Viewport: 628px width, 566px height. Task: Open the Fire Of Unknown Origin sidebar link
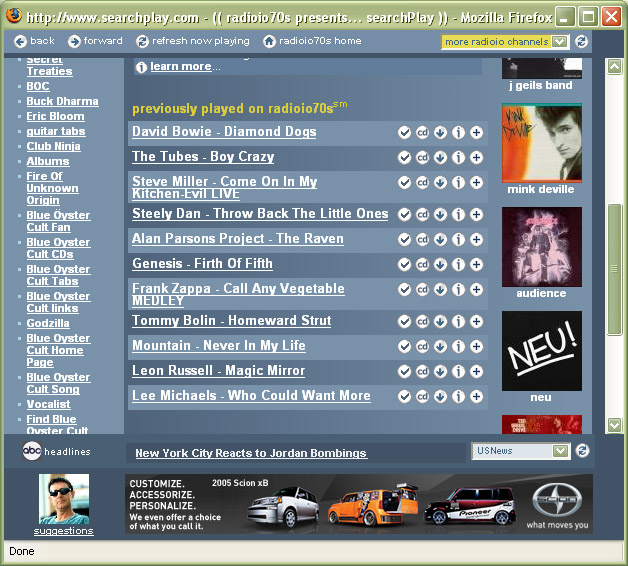pos(52,188)
